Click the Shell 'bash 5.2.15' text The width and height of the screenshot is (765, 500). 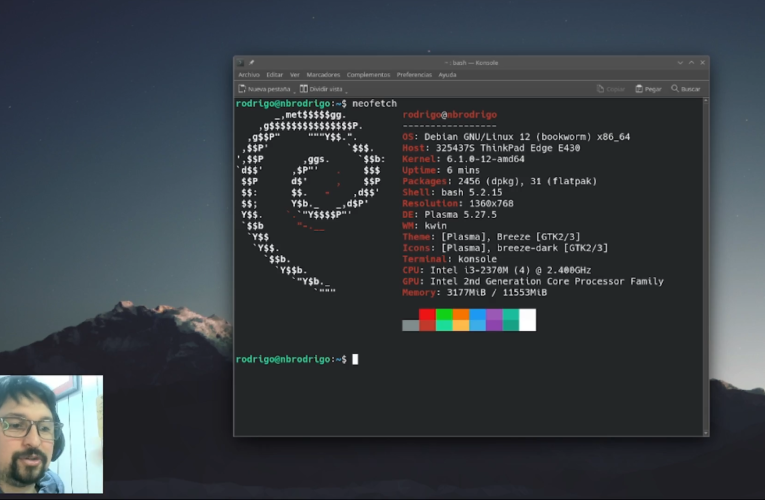pos(471,192)
